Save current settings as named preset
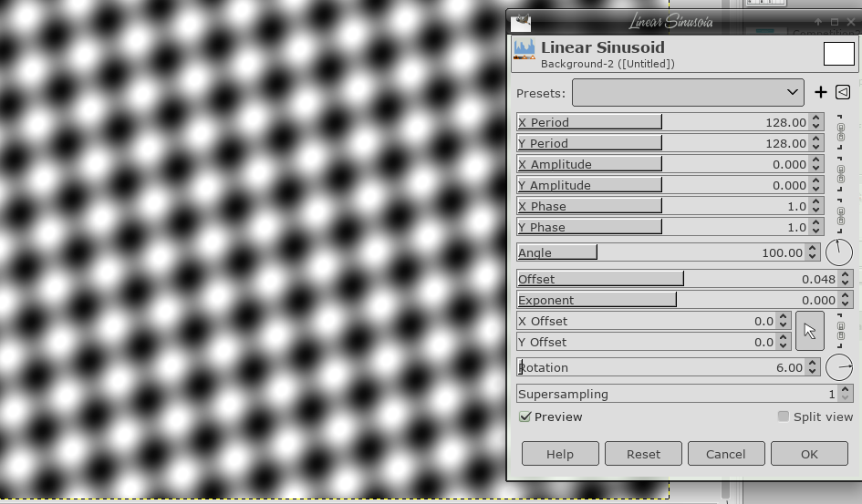862x504 pixels. coord(820,92)
